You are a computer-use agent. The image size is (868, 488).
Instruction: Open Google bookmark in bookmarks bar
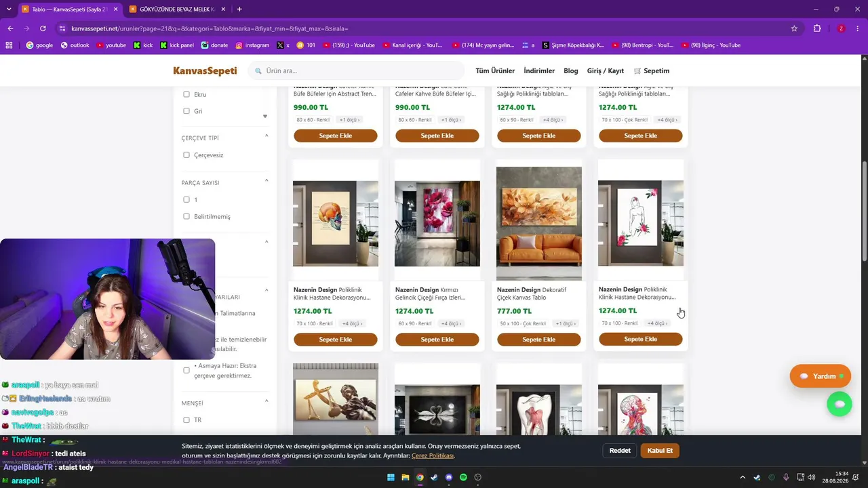[39, 45]
